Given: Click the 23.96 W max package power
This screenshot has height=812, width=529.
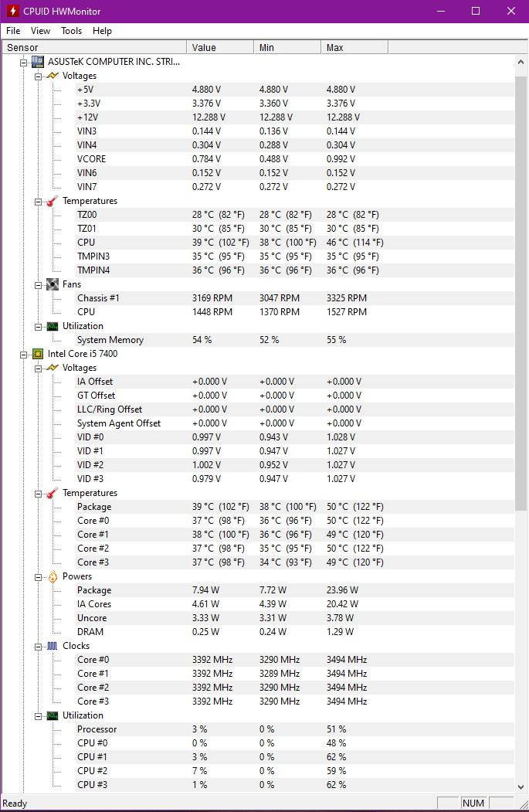Looking at the screenshot, I should click(342, 589).
